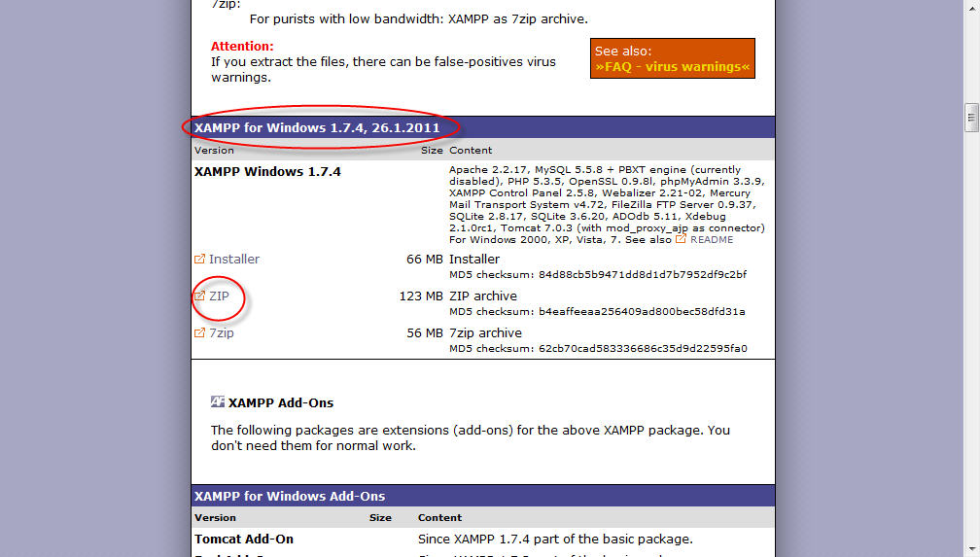Click the red Attention: warning label
The height and width of the screenshot is (557, 980).
pyautogui.click(x=242, y=47)
